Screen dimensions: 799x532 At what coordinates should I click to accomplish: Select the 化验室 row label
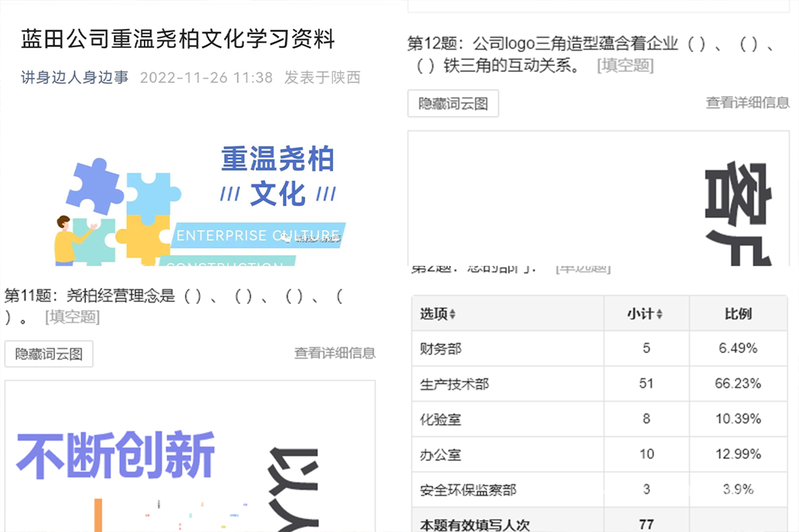point(440,420)
